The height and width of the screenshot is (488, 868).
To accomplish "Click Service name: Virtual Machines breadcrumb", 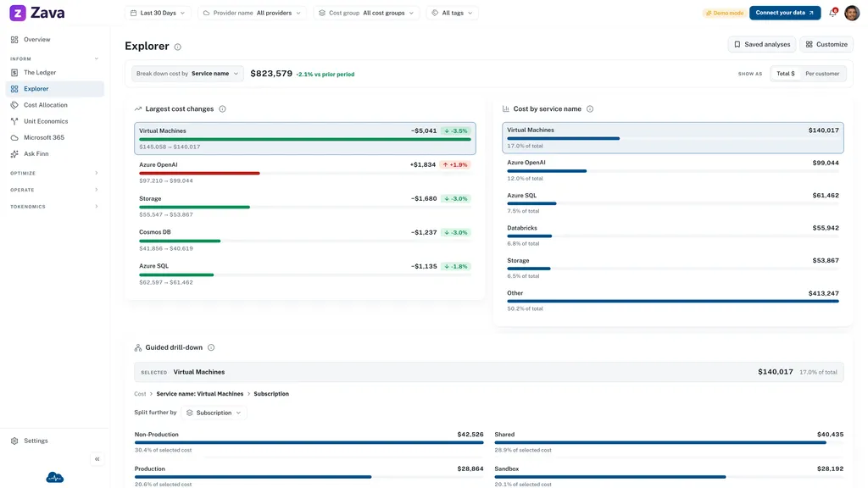I will [200, 394].
